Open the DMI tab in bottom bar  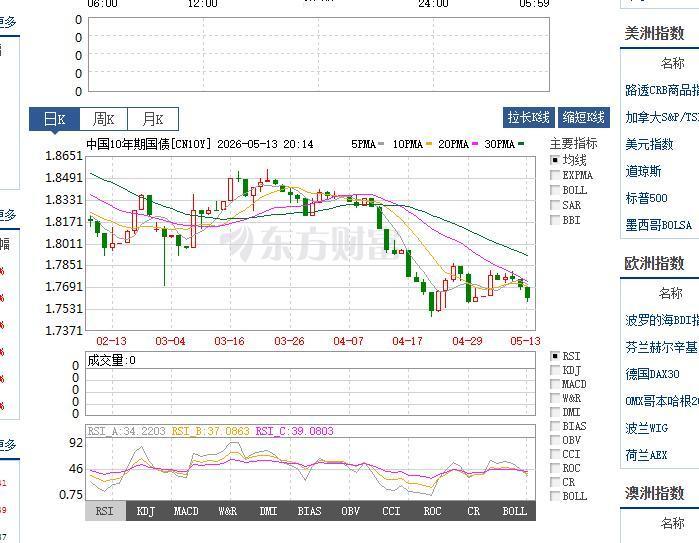[x=268, y=511]
